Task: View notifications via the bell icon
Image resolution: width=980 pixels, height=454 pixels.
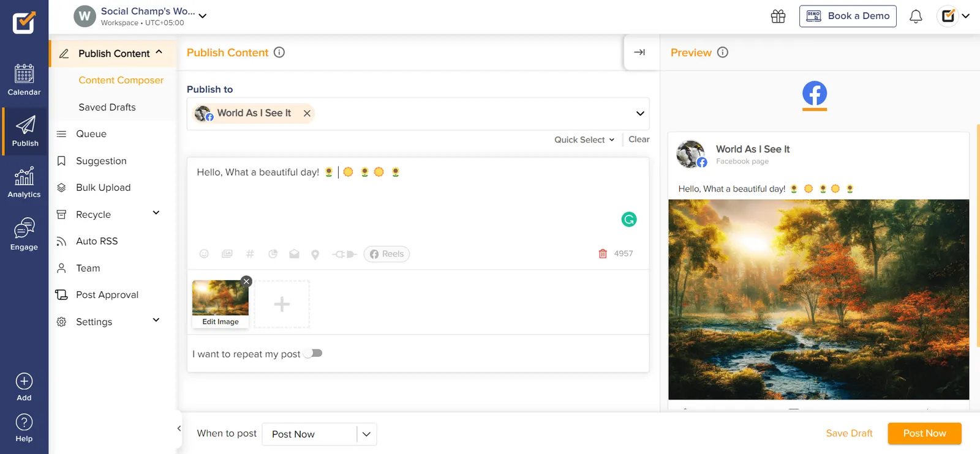Action: 916,17
